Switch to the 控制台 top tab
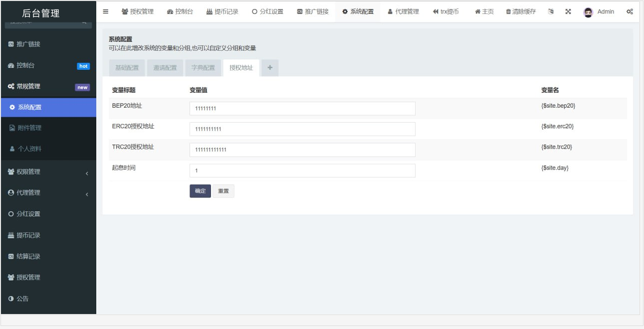Screen dimensions: 644x329 (x=180, y=11)
